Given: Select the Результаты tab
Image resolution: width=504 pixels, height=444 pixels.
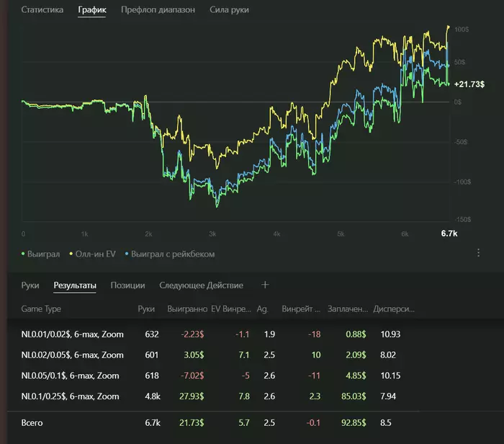Looking at the screenshot, I should 75,285.
